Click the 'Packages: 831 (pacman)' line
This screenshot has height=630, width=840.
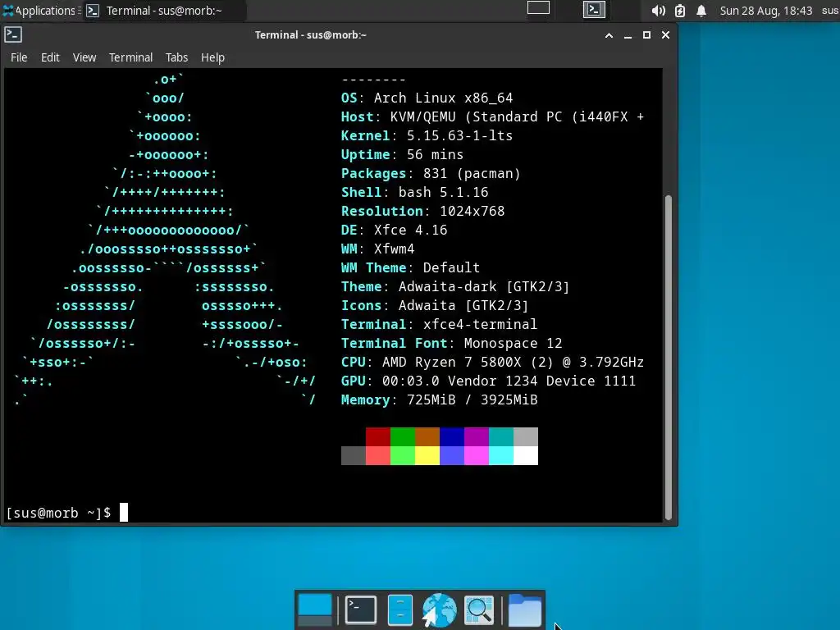click(x=431, y=174)
